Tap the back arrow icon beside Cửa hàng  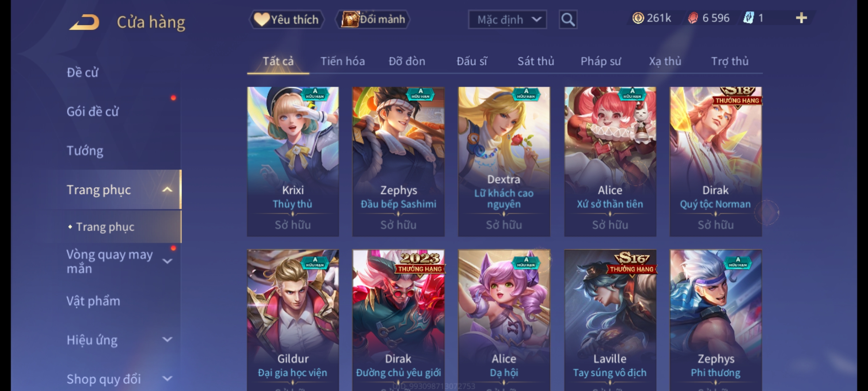pos(84,22)
